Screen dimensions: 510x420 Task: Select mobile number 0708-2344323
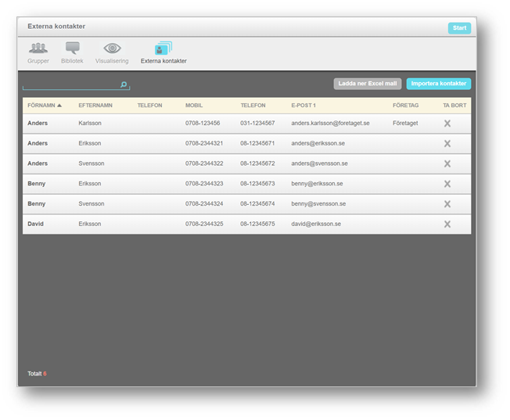coord(204,184)
